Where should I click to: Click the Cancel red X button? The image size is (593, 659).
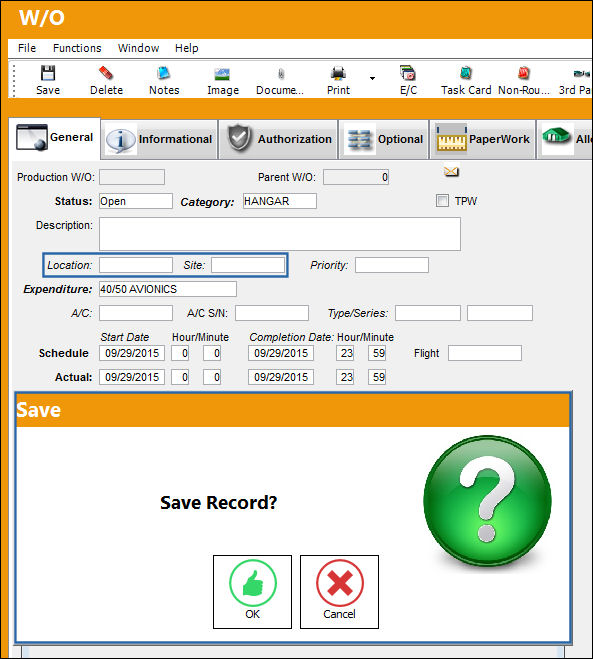pos(339,592)
